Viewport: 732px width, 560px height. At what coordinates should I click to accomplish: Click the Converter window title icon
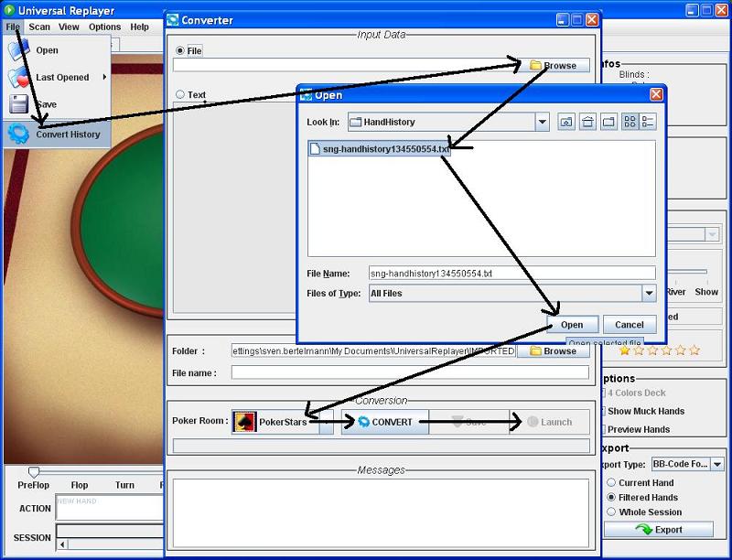(x=173, y=20)
